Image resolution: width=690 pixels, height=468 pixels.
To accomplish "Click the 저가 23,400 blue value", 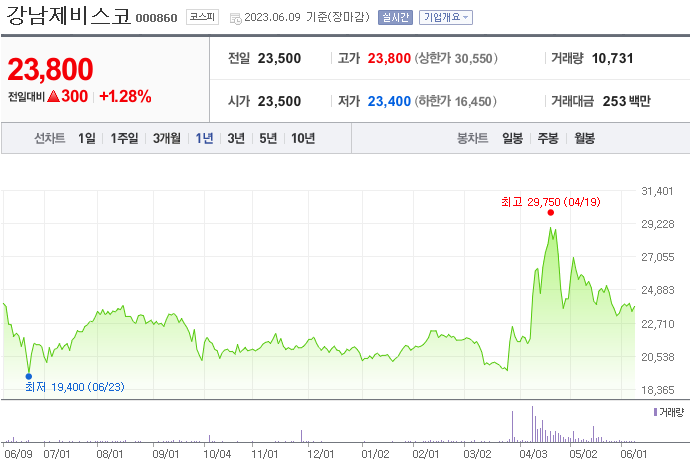I will 389,102.
